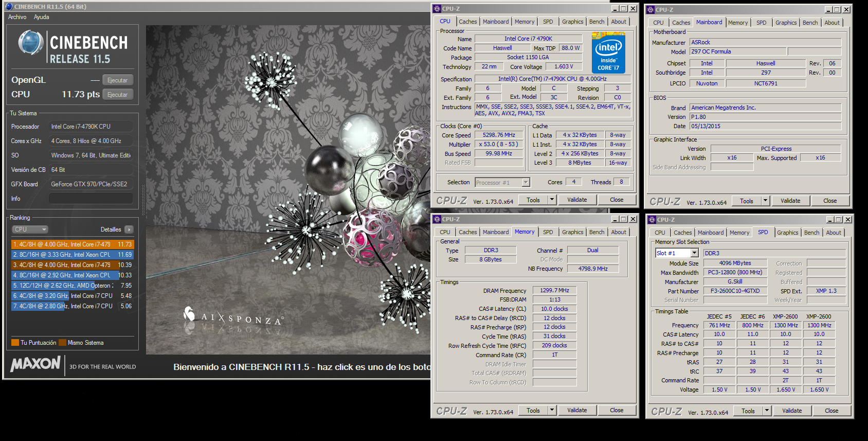Click the DRAM Frequency value 1299.7 MHz

pos(554,291)
